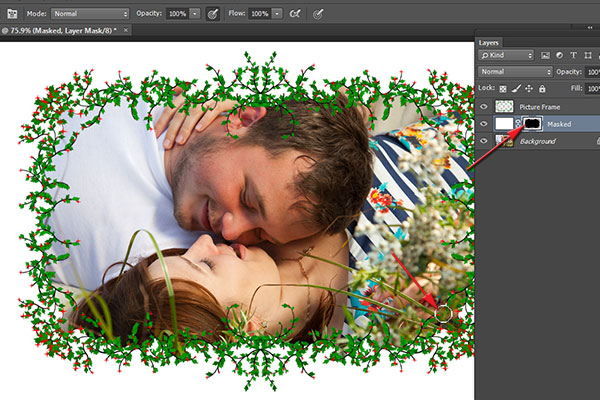Click the layer Opacity value in Layers panel

tap(593, 72)
